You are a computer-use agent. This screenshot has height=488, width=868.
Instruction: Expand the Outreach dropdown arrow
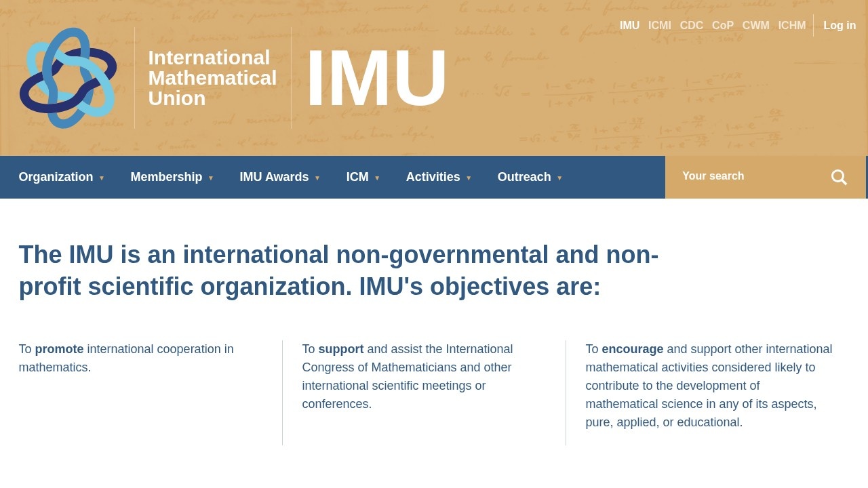tap(559, 178)
